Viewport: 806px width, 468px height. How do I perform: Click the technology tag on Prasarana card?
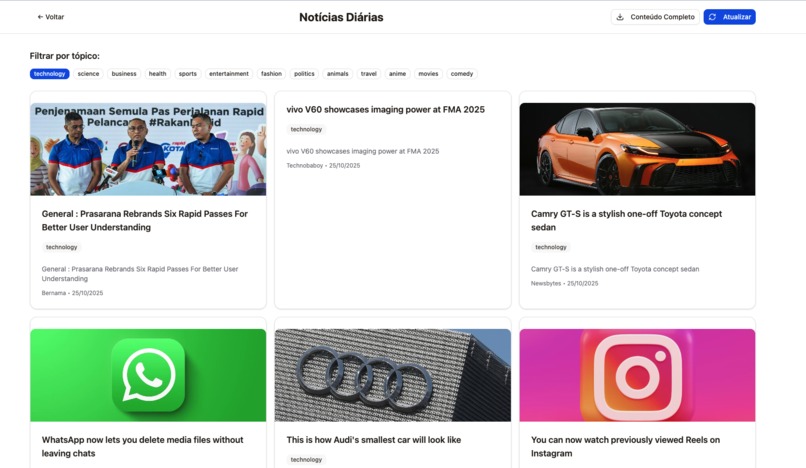coord(62,247)
